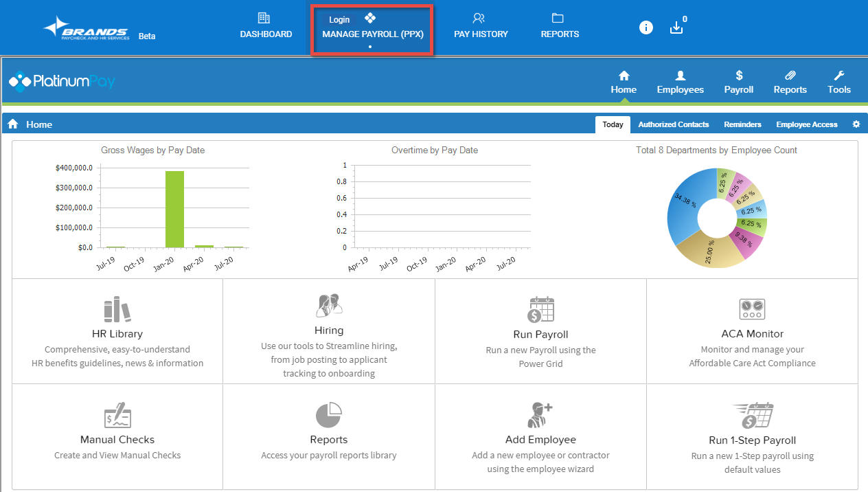Open the Manual Checks title link

click(117, 440)
